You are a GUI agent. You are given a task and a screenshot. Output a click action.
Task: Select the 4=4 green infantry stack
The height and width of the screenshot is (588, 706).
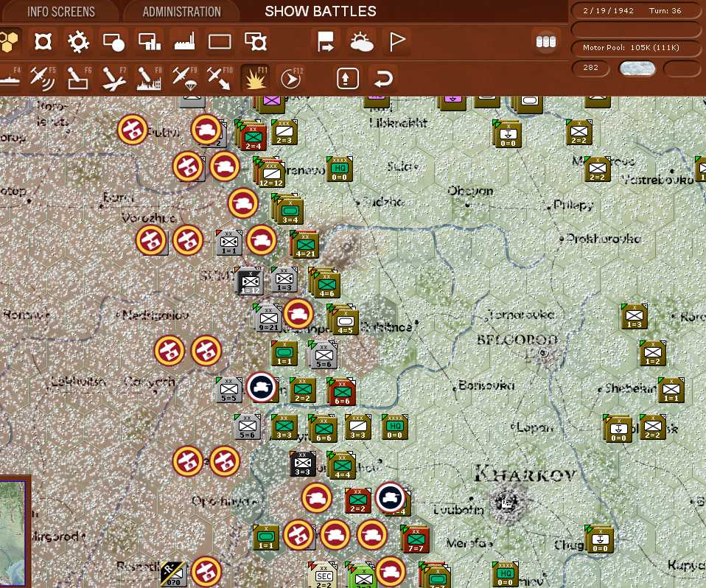pos(342,466)
